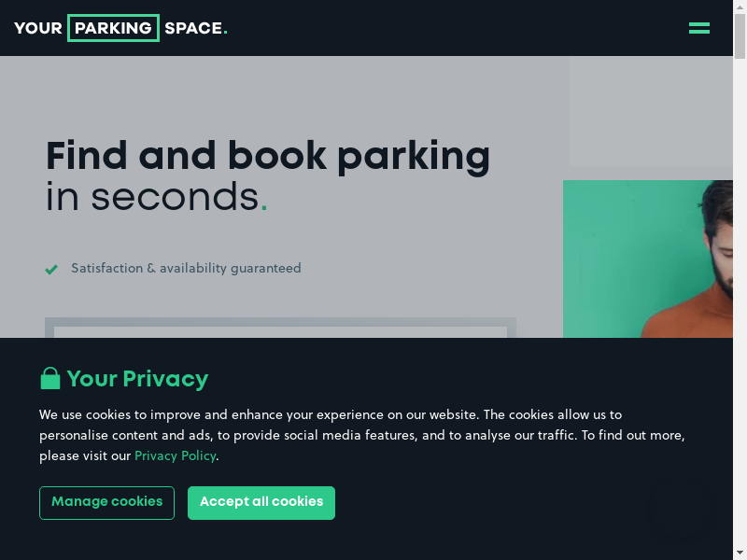747x560 pixels.
Task: Click the partially visible search box
Action: click(280, 329)
